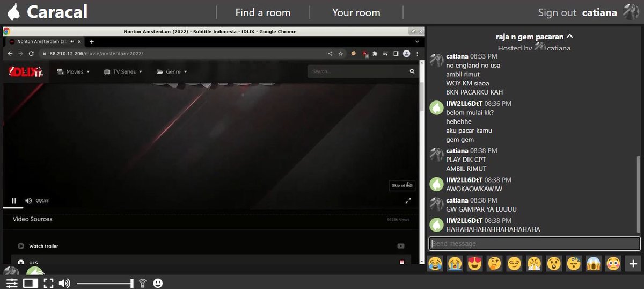
Task: Skip the ad in the player
Action: point(402,185)
